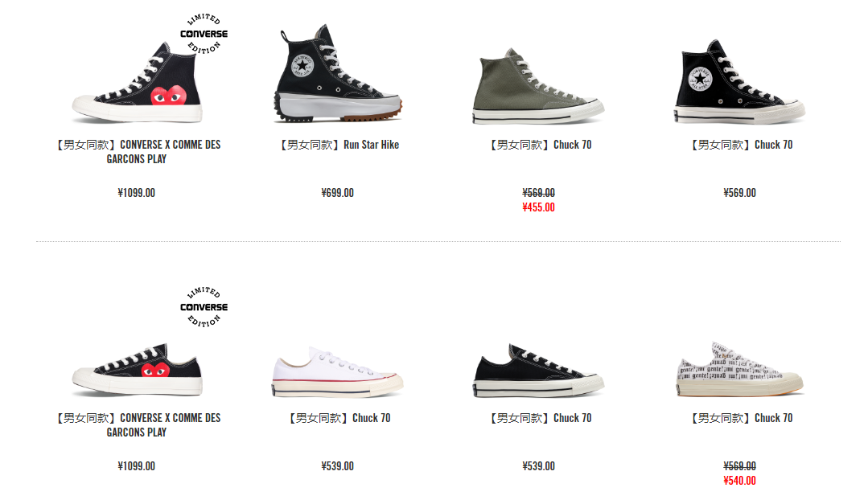Select the white low-top Chuck 70 image
The width and height of the screenshot is (868, 500).
pos(338,371)
